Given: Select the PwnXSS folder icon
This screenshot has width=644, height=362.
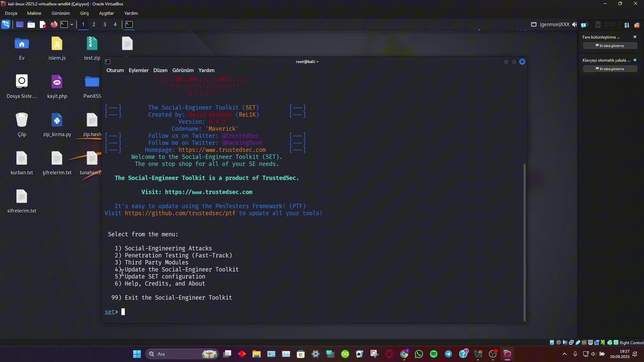Looking at the screenshot, I should click(92, 82).
